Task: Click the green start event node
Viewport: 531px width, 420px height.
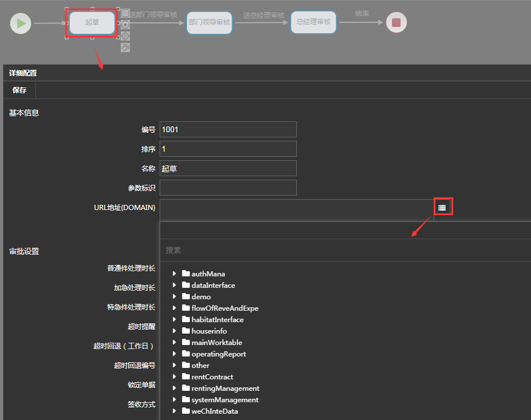Action: coord(21,23)
